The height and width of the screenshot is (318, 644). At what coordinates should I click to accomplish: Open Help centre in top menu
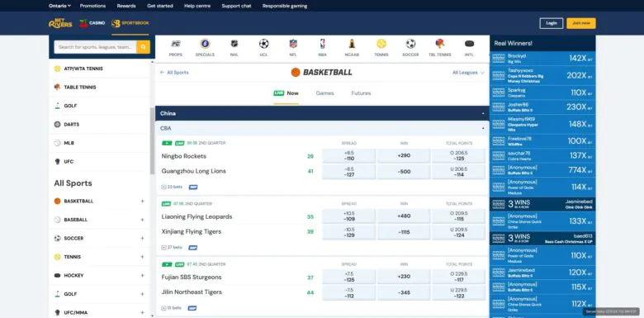point(197,6)
